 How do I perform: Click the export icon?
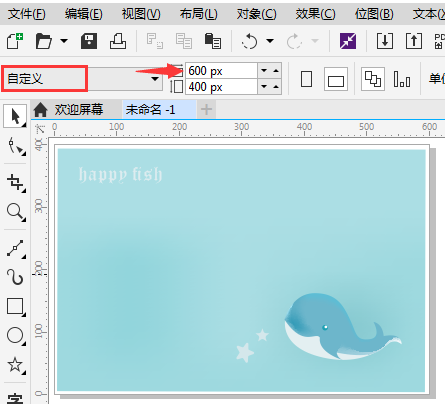coord(414,41)
